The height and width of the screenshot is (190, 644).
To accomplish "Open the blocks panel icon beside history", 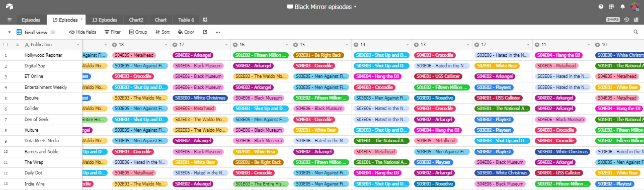I will coord(636,20).
